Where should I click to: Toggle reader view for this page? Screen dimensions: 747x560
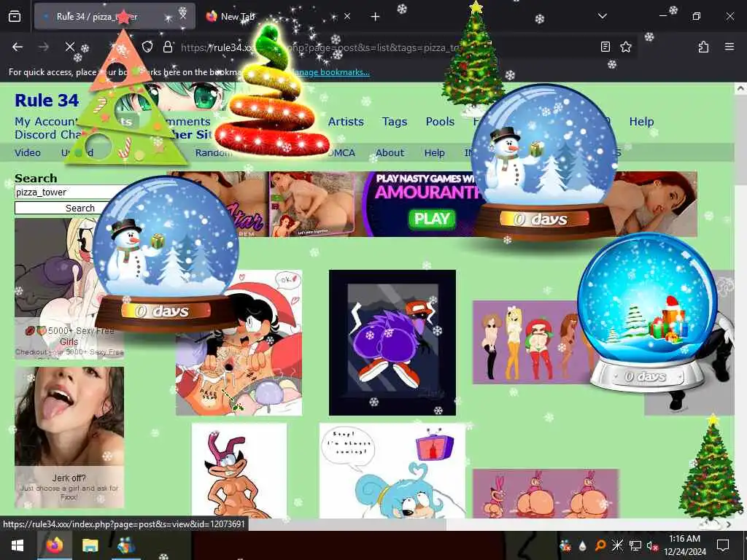tap(605, 47)
